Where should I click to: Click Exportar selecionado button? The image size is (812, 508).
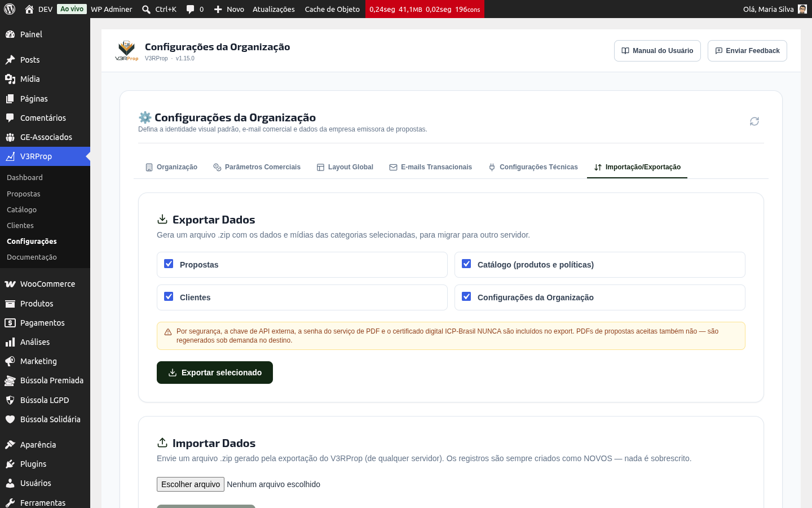pyautogui.click(x=215, y=373)
